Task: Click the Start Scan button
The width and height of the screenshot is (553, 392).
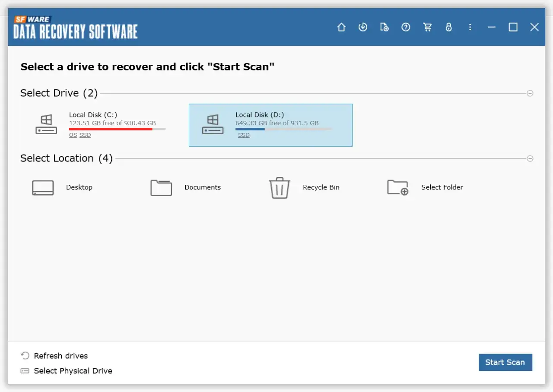Action: pyautogui.click(x=505, y=362)
